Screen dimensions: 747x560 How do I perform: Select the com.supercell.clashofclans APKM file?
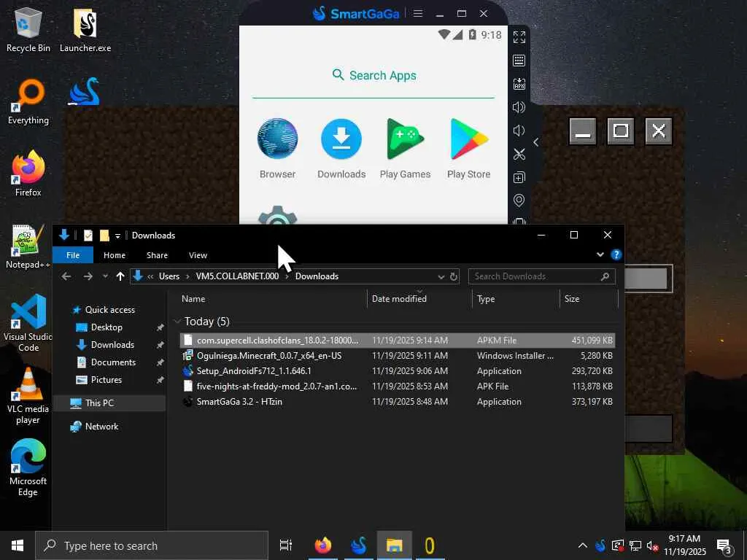[x=398, y=340]
